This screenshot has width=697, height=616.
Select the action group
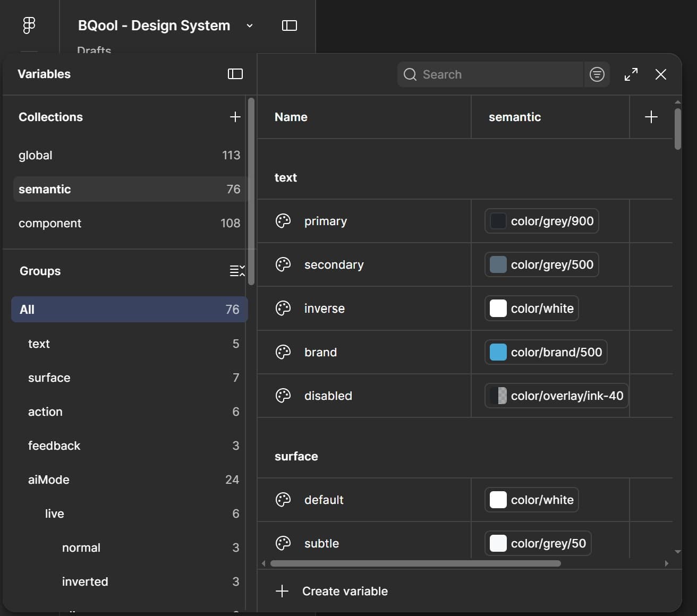(130, 412)
